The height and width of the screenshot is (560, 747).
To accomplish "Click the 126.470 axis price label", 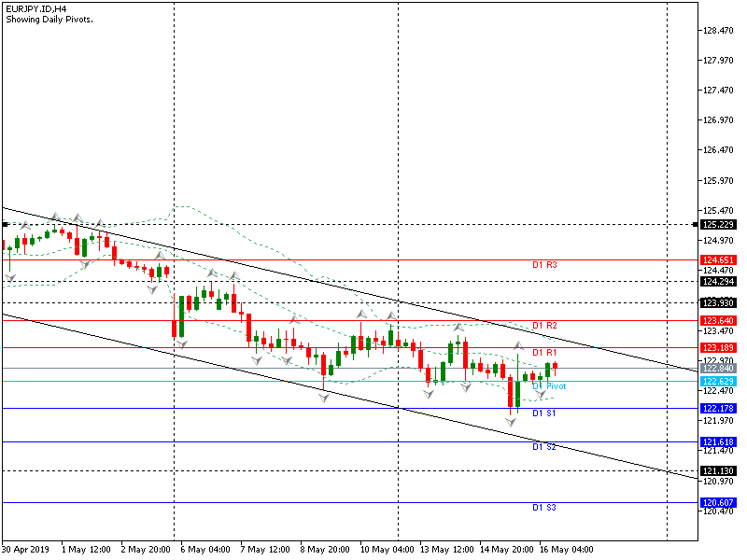I will coord(718,150).
